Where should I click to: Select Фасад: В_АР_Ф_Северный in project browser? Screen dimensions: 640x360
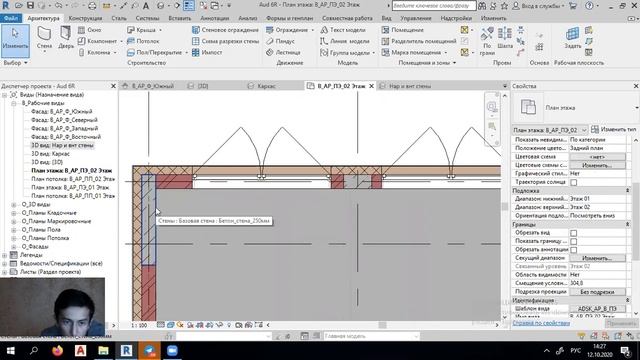[64, 120]
